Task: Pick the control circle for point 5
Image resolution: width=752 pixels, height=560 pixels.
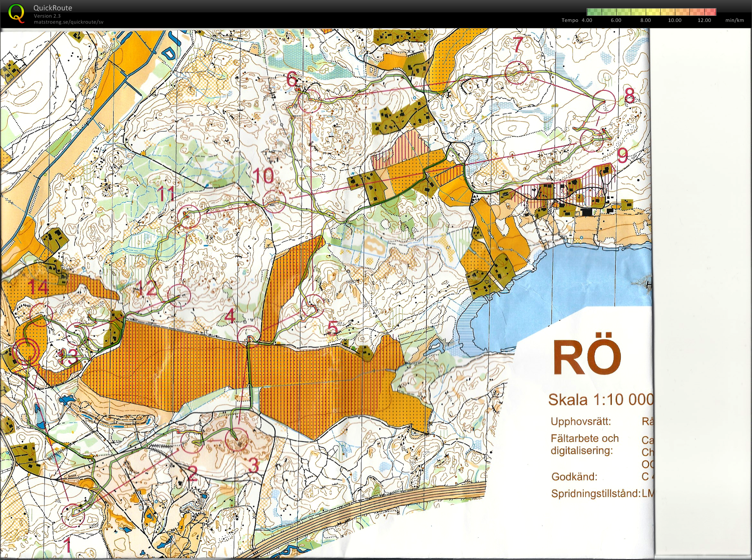Action: click(x=312, y=305)
